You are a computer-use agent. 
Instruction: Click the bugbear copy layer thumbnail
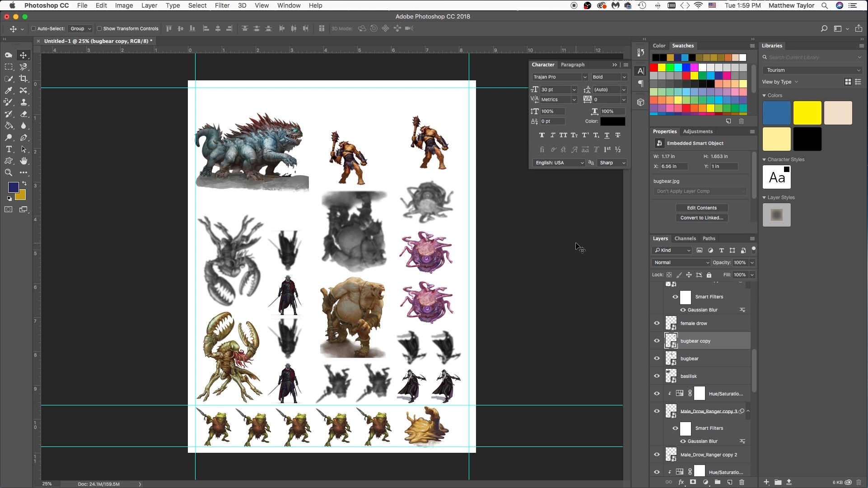tap(672, 340)
